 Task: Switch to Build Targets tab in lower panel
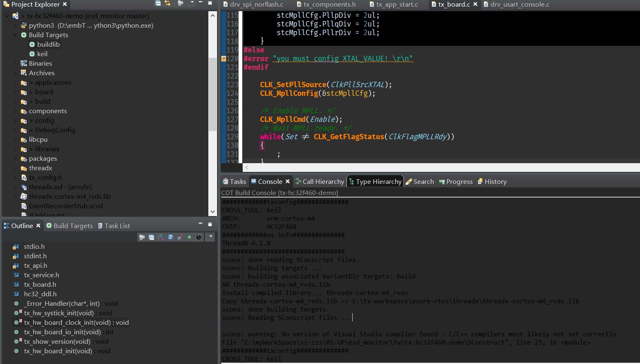69,226
